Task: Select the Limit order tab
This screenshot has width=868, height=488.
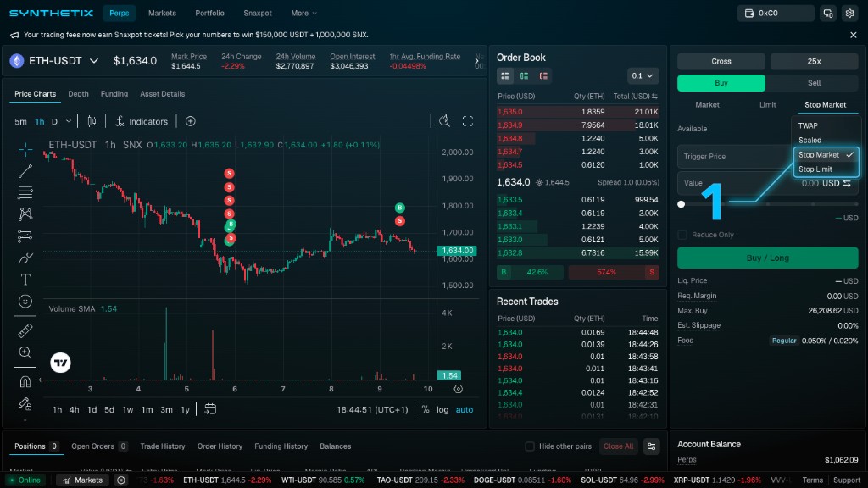Action: (767, 104)
